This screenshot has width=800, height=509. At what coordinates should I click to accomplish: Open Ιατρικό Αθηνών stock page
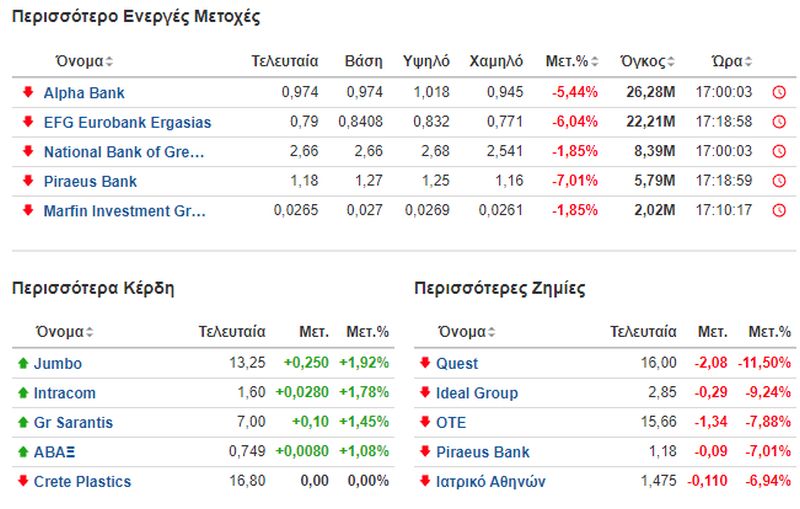491,481
